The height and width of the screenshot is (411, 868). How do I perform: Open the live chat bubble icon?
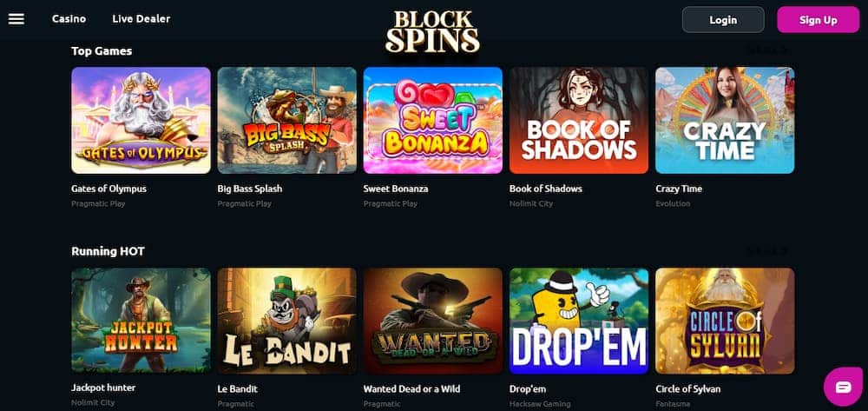843,387
